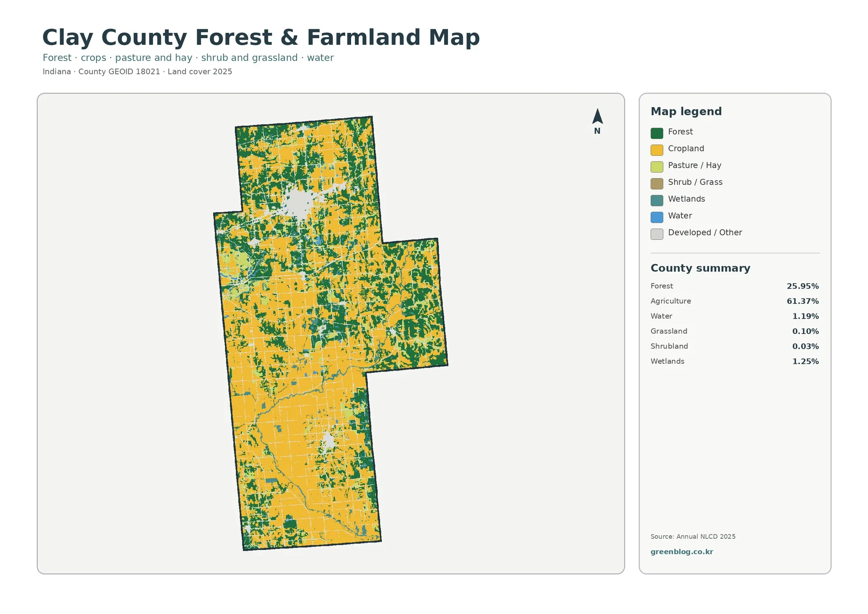
Task: Click the 'Map legend' heading
Action: pos(686,111)
